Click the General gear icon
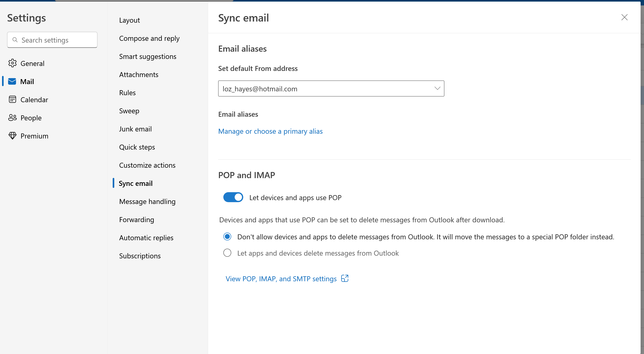 point(12,63)
